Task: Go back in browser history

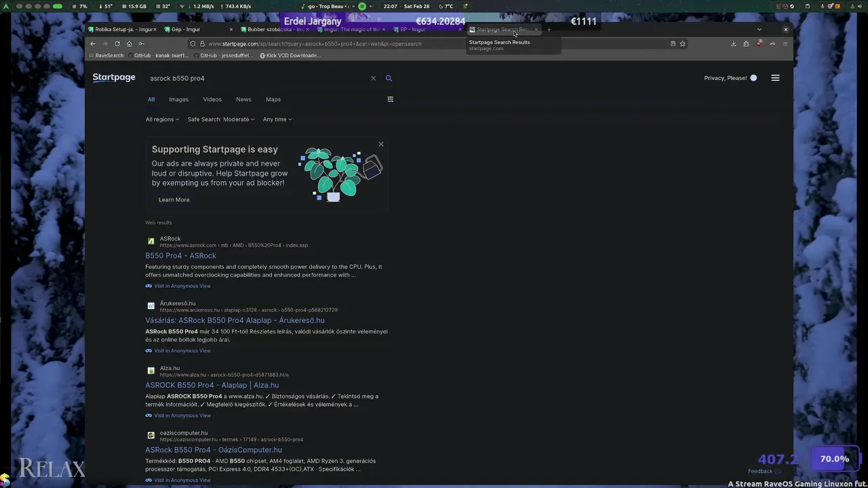Action: tap(93, 43)
